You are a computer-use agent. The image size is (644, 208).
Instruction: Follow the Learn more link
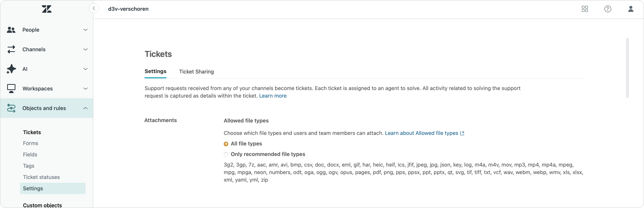point(273,96)
